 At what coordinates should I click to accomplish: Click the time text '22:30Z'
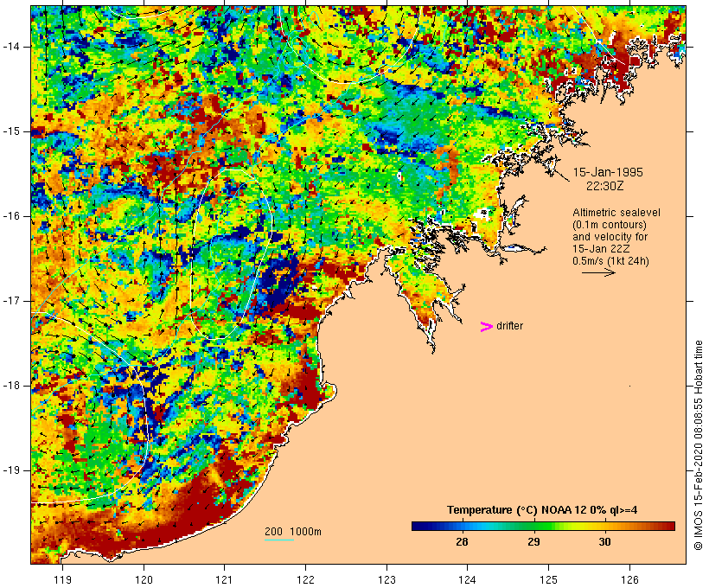point(605,185)
